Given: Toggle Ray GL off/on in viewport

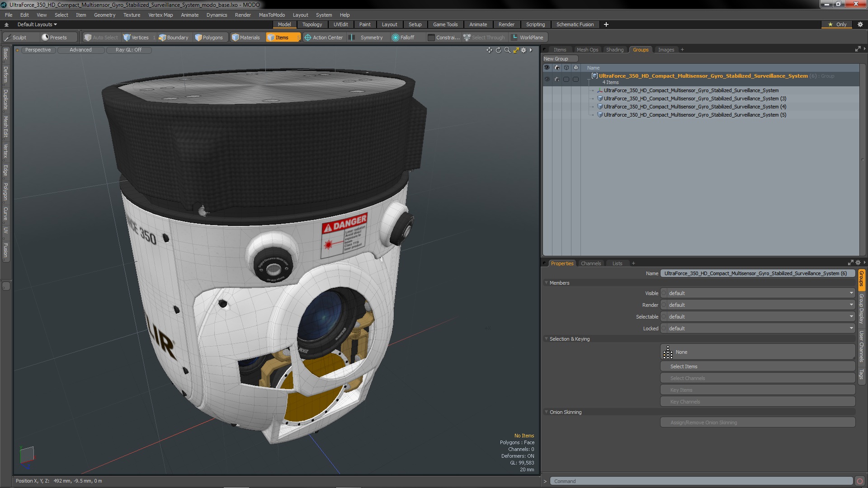Looking at the screenshot, I should click(128, 50).
